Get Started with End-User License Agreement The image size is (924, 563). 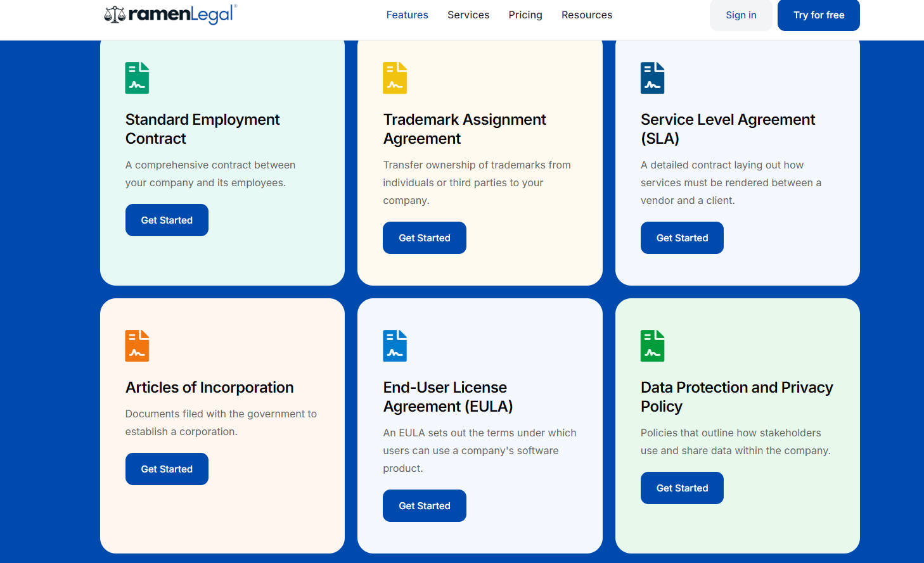pos(425,506)
